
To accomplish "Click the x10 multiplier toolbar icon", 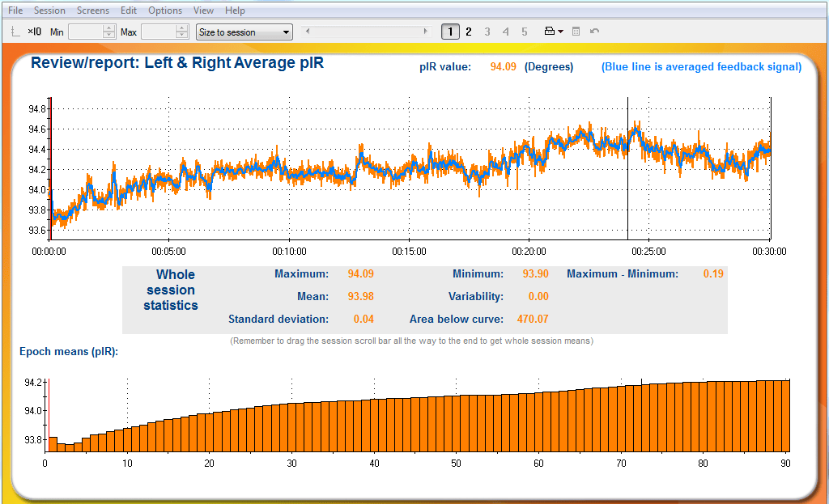I will tap(34, 32).
